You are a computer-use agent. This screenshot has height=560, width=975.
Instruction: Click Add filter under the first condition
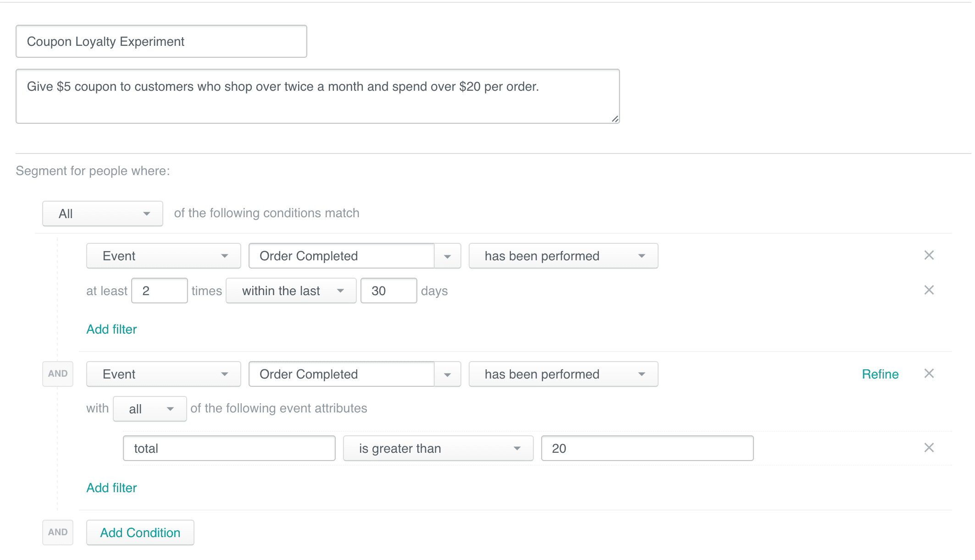point(111,329)
